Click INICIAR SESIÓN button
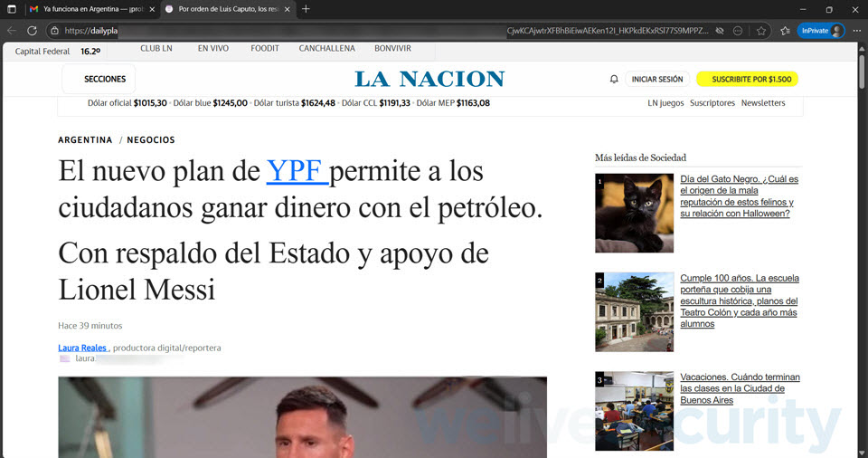The width and height of the screenshot is (868, 458). point(657,80)
